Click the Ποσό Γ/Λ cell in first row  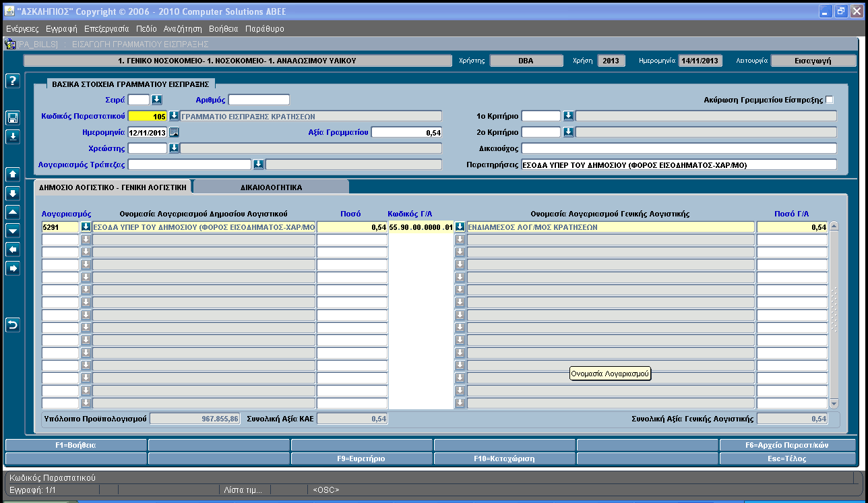click(792, 227)
